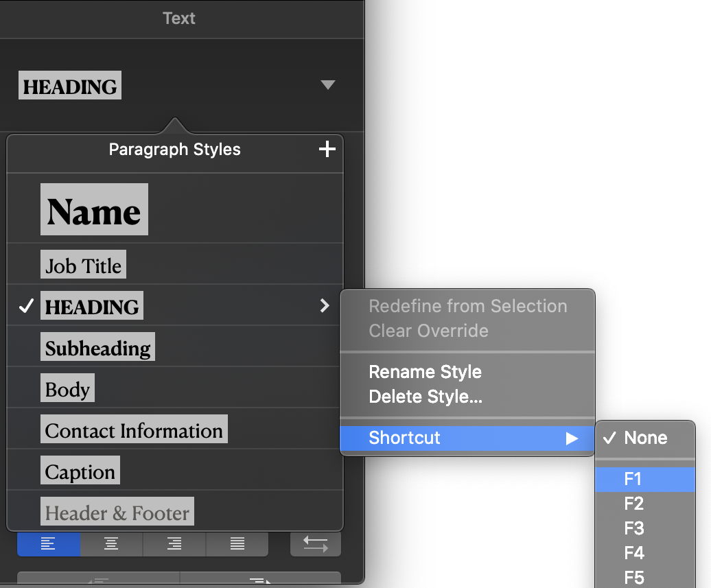The height and width of the screenshot is (588, 711).
Task: Click Clear Override menu item
Action: [x=467, y=331]
